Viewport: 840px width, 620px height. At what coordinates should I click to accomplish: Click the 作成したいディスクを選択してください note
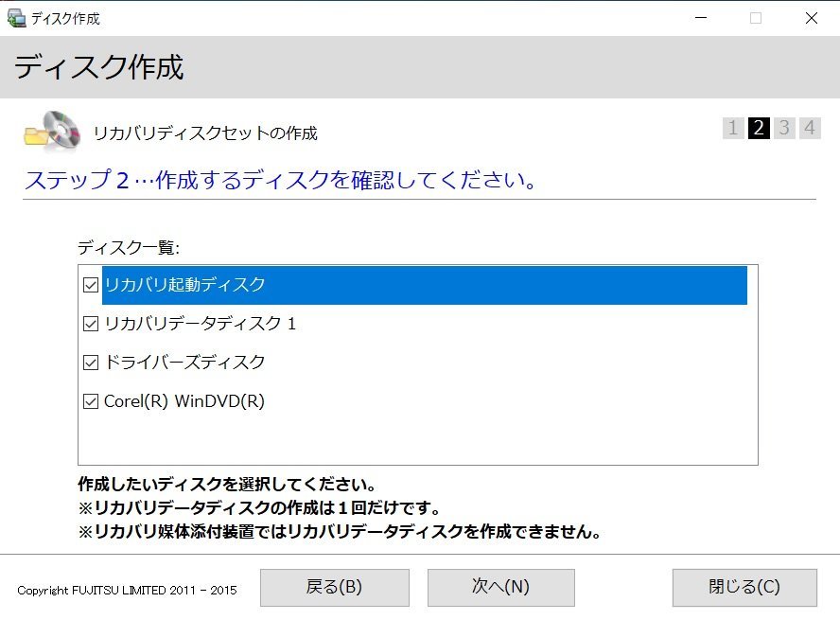tap(227, 485)
